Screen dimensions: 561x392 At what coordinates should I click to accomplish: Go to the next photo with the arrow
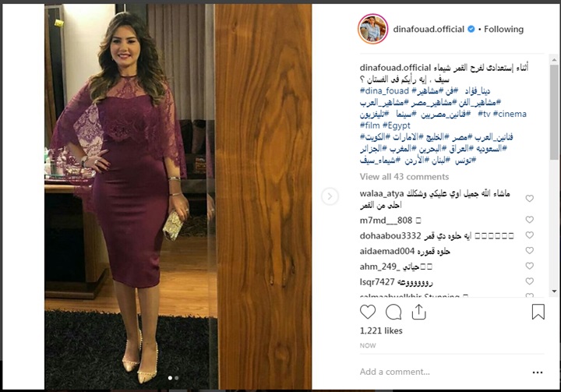pyautogui.click(x=330, y=196)
